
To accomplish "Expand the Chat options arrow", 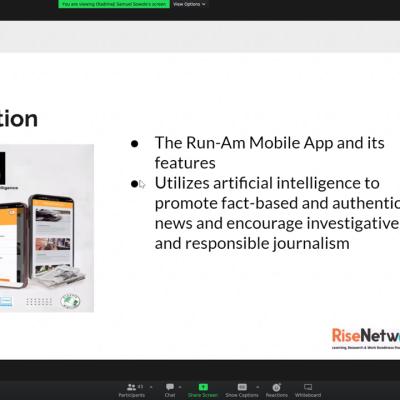I will 180,387.
